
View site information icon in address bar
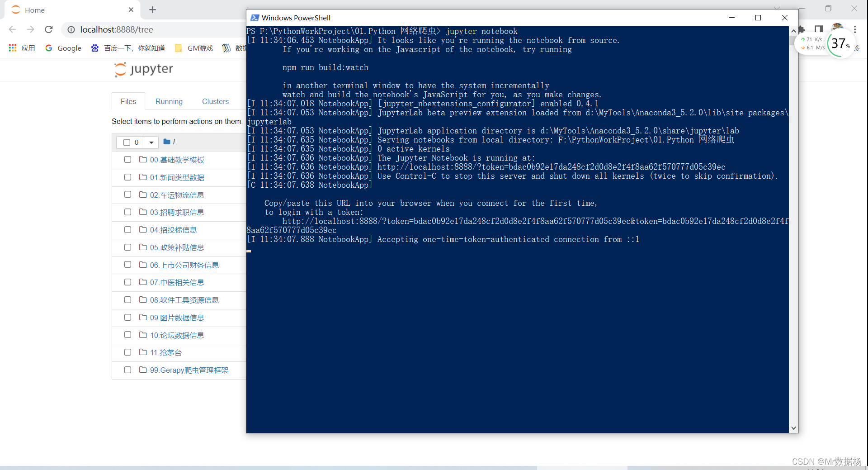point(71,29)
